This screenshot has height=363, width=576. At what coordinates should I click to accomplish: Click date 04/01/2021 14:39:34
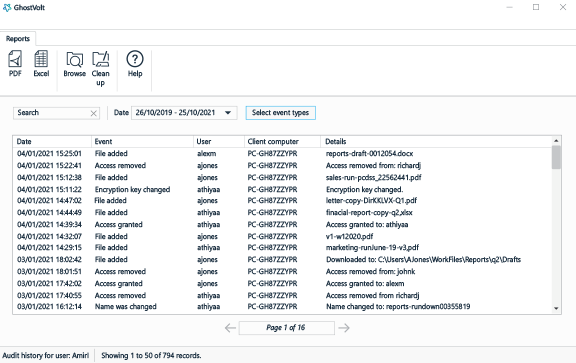pyautogui.click(x=49, y=224)
